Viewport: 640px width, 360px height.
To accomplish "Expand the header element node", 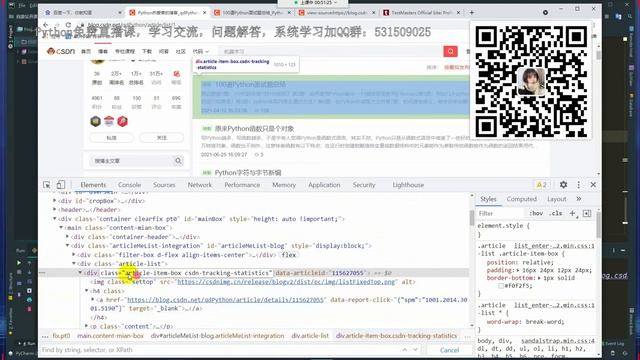I will coord(55,210).
